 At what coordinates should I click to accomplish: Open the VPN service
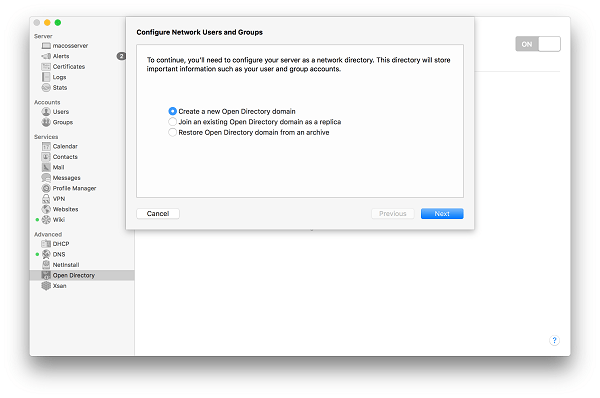(59, 199)
